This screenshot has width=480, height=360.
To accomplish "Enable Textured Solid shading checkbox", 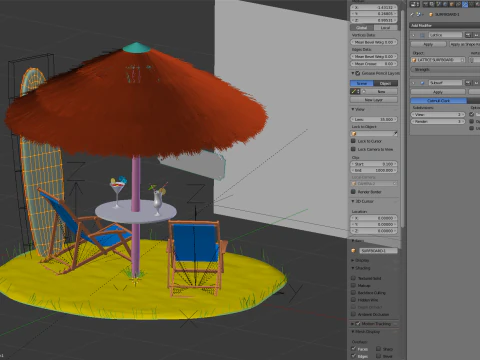I will tap(353, 278).
